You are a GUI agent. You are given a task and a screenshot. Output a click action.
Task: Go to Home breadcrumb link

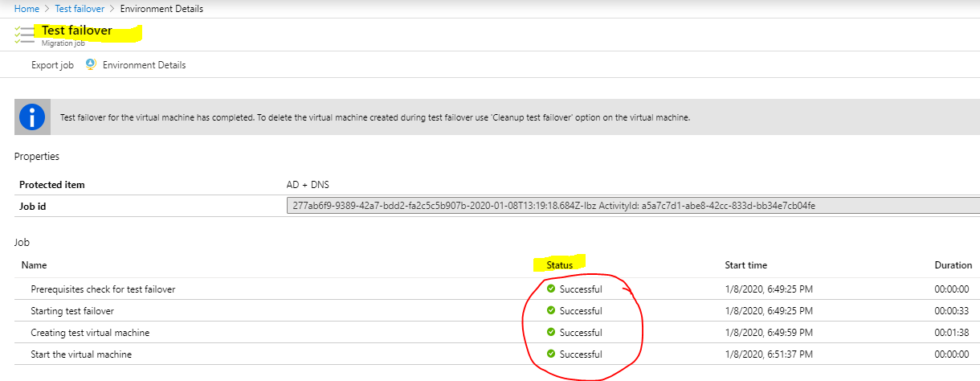click(x=27, y=9)
